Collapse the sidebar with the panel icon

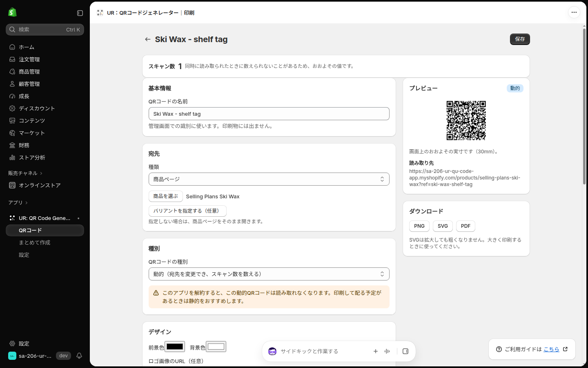point(80,13)
